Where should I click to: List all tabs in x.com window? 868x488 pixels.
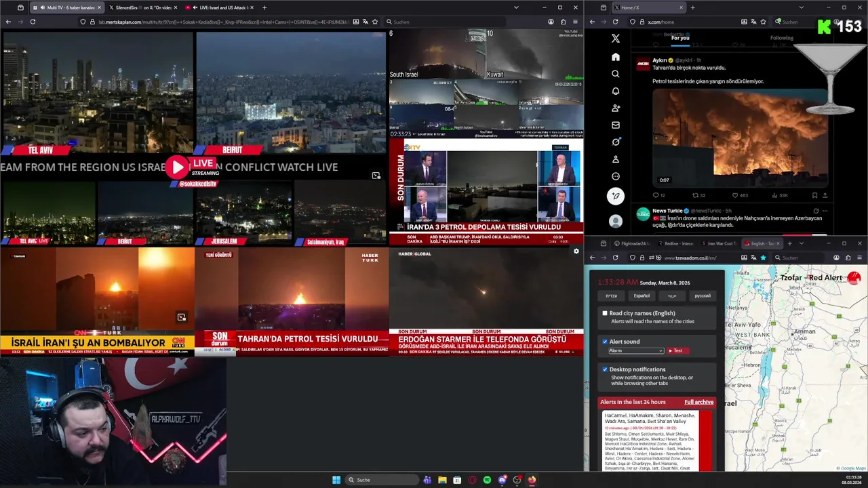pyautogui.click(x=801, y=7)
